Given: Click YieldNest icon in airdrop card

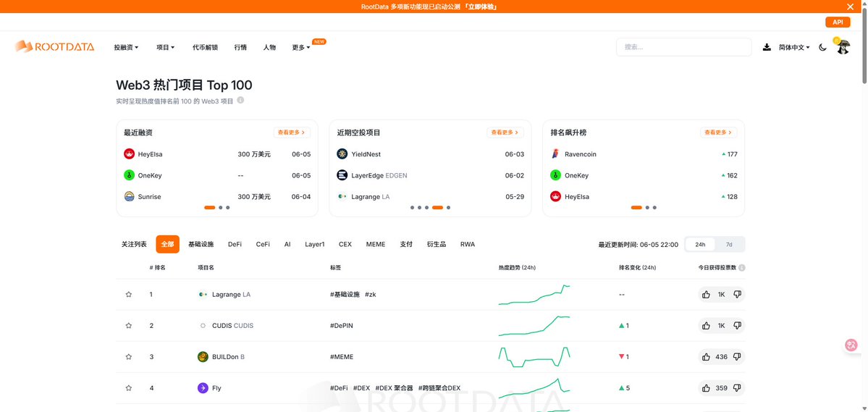Looking at the screenshot, I should click(x=342, y=154).
